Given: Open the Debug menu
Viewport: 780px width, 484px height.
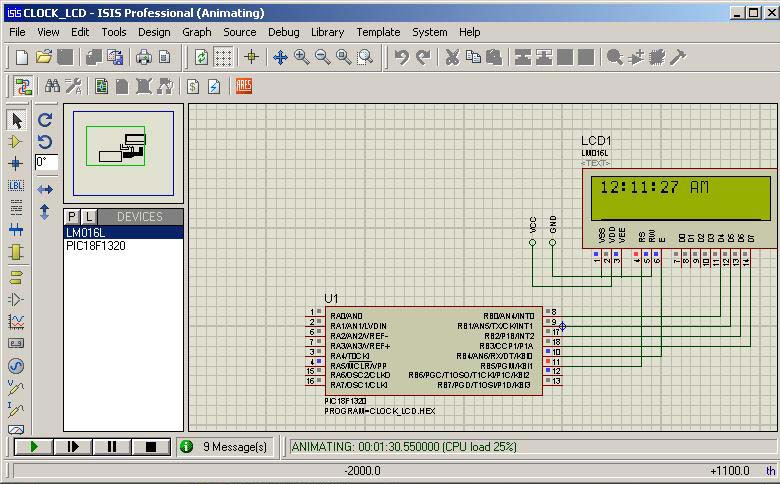Looking at the screenshot, I should (283, 32).
